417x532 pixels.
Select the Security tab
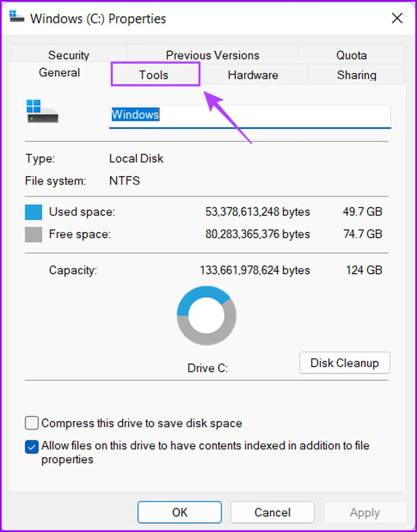click(x=69, y=55)
